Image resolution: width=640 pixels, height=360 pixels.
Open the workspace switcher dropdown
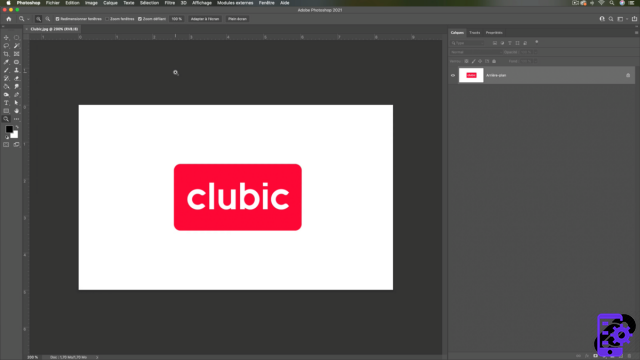(622, 19)
